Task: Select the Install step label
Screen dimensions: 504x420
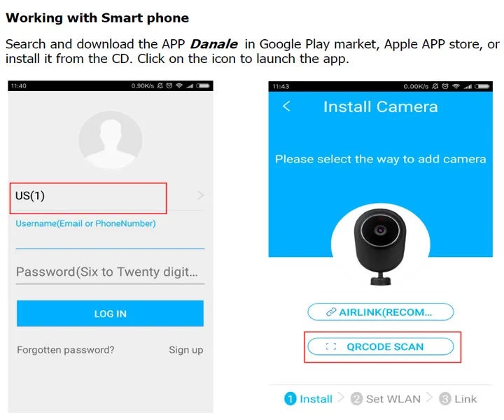Action: pyautogui.click(x=316, y=399)
